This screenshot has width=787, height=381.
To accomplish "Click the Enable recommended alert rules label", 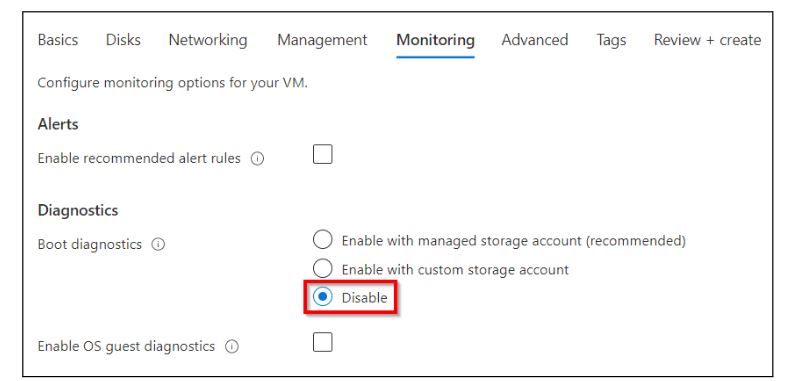I will [x=139, y=159].
